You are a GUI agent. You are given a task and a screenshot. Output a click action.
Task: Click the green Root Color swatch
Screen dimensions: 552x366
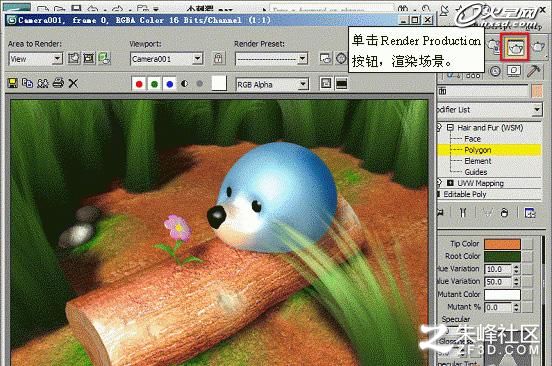tap(502, 256)
